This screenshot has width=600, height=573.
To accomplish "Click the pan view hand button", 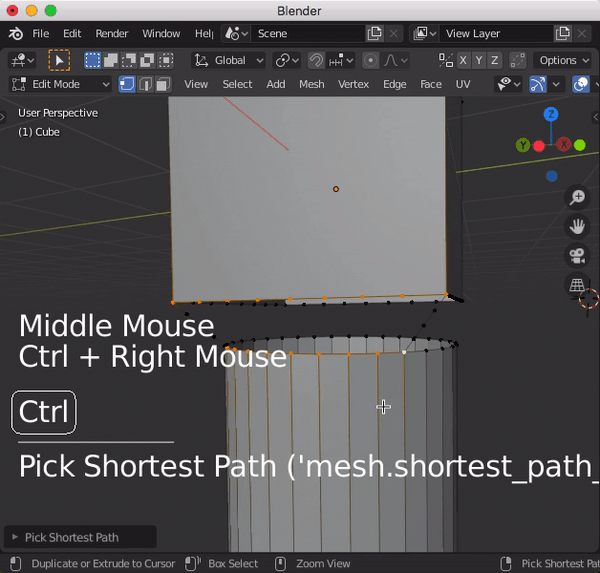I will coord(577,227).
